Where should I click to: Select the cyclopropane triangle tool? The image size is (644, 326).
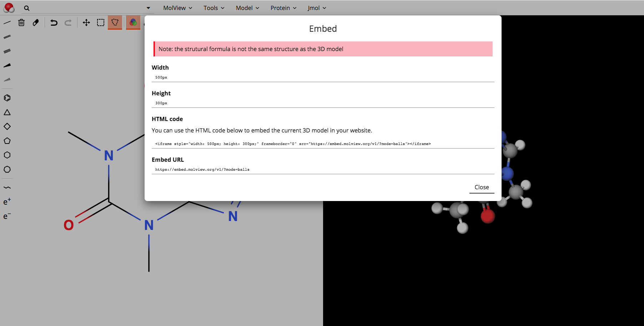[x=7, y=112]
